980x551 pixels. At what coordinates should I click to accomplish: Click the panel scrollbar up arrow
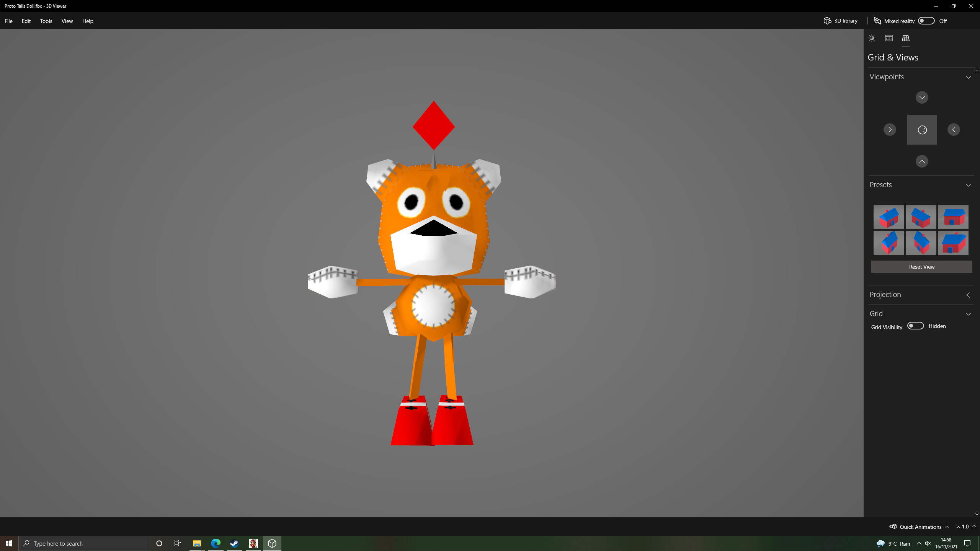[x=977, y=70]
